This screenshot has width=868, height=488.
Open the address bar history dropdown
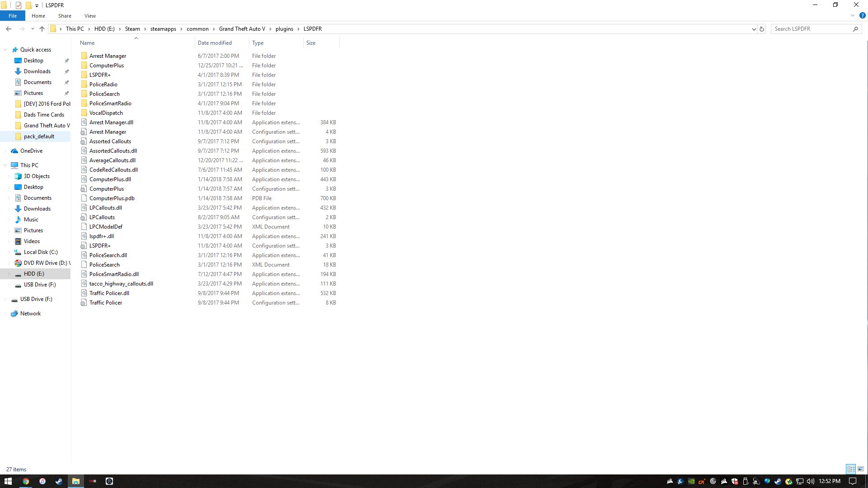click(754, 29)
